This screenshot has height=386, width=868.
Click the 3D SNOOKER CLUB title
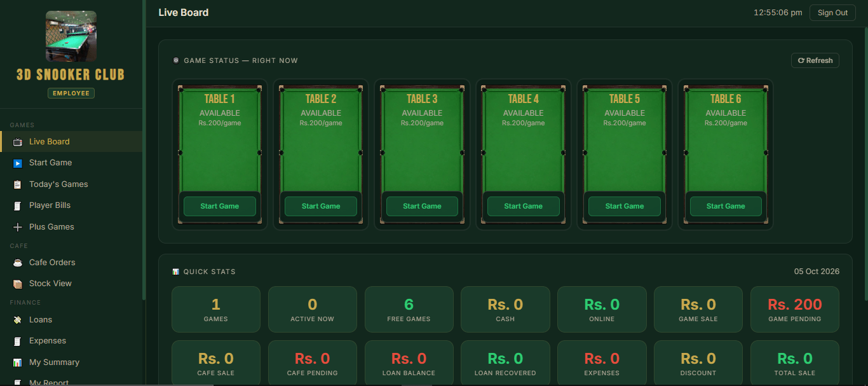point(71,75)
